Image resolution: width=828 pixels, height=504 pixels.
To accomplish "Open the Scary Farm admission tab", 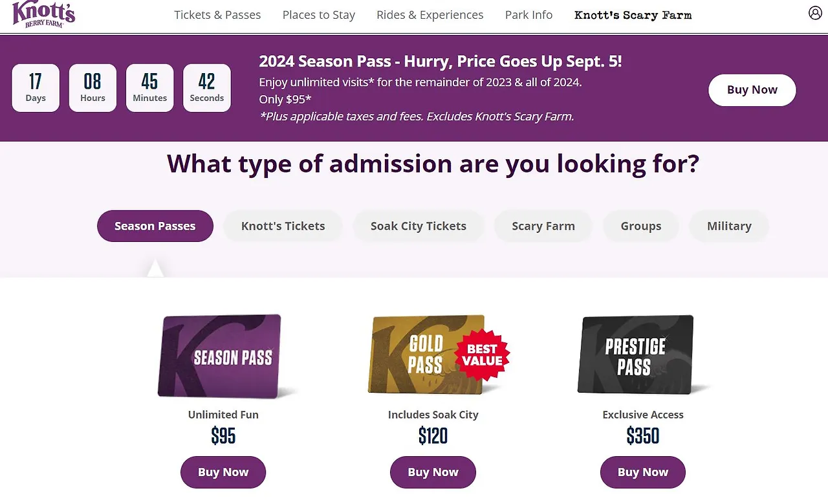I will click(543, 226).
